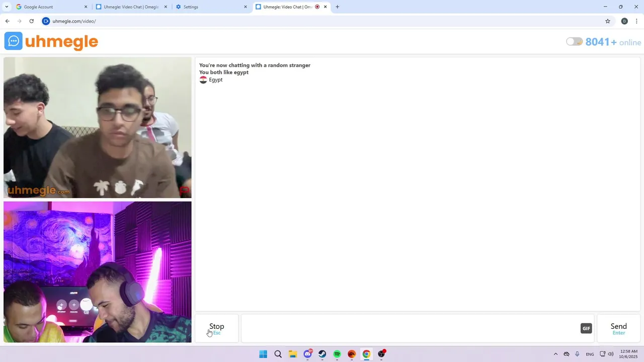Open OBS Studio from the taskbar

click(x=381, y=354)
